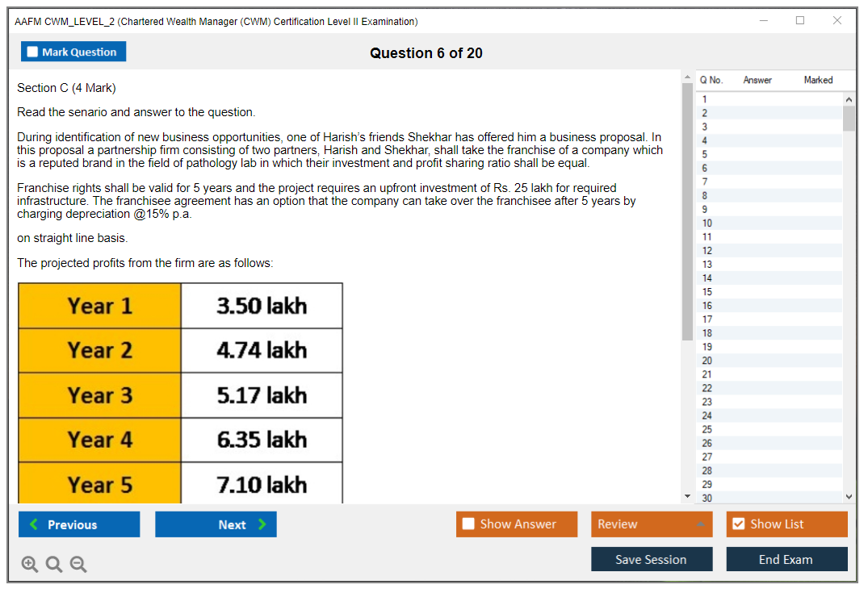868x593 pixels.
Task: Select question 10 in the list
Action: [x=707, y=223]
